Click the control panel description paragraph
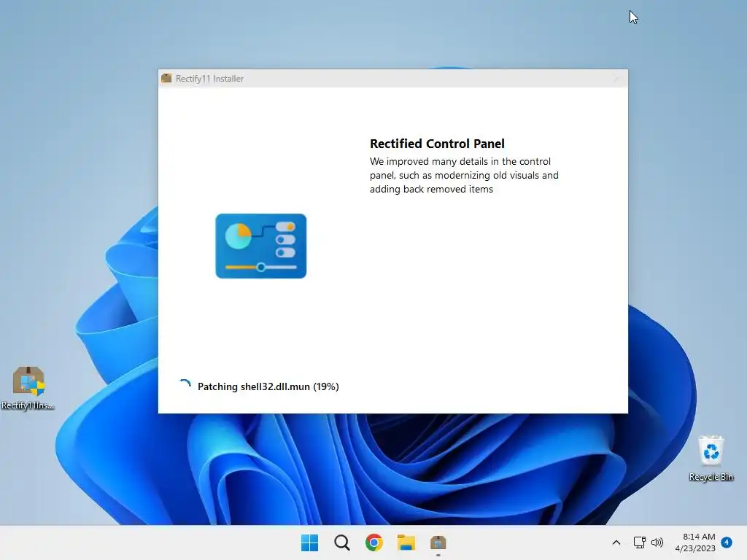The width and height of the screenshot is (747, 560). click(x=464, y=175)
